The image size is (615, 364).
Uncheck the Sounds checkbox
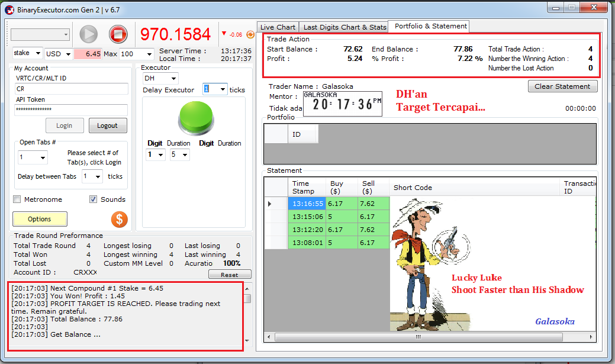[93, 199]
